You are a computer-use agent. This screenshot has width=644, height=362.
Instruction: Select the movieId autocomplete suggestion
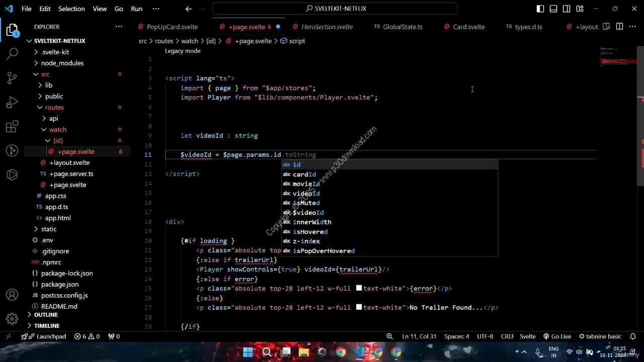[x=389, y=184]
